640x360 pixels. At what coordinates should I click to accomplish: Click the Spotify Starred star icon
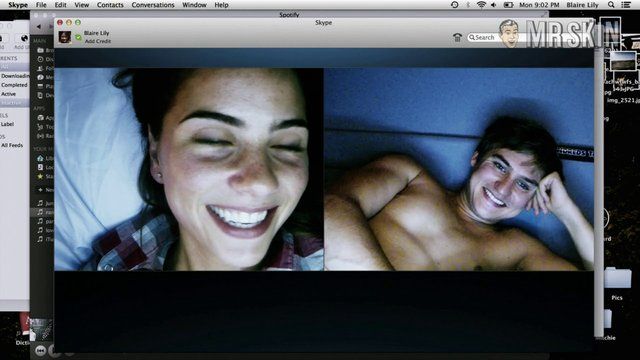(40, 176)
